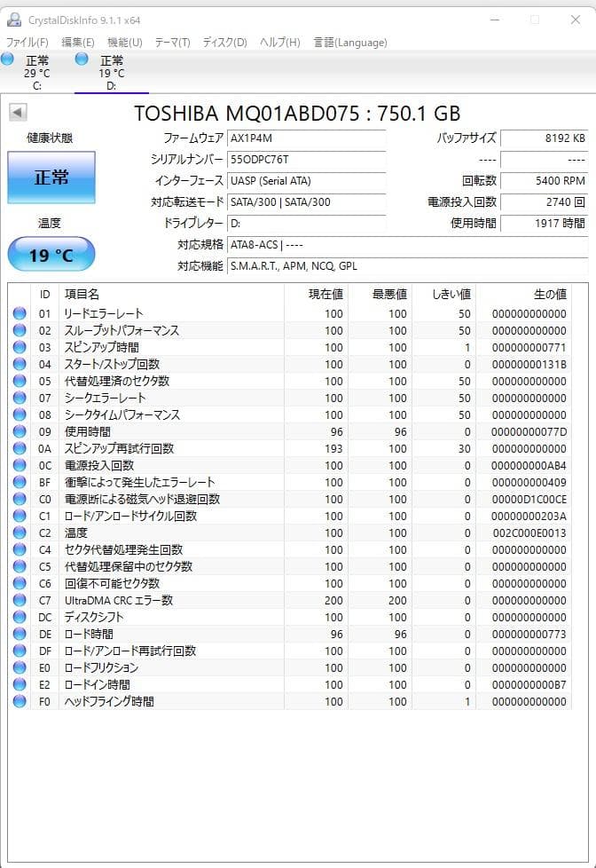
Task: Click the transfer mode field SATA/300 | SATA/300
Action: pos(307,202)
